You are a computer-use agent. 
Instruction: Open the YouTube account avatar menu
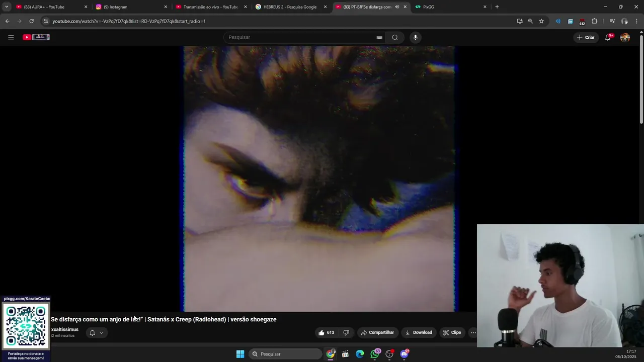pos(625,37)
